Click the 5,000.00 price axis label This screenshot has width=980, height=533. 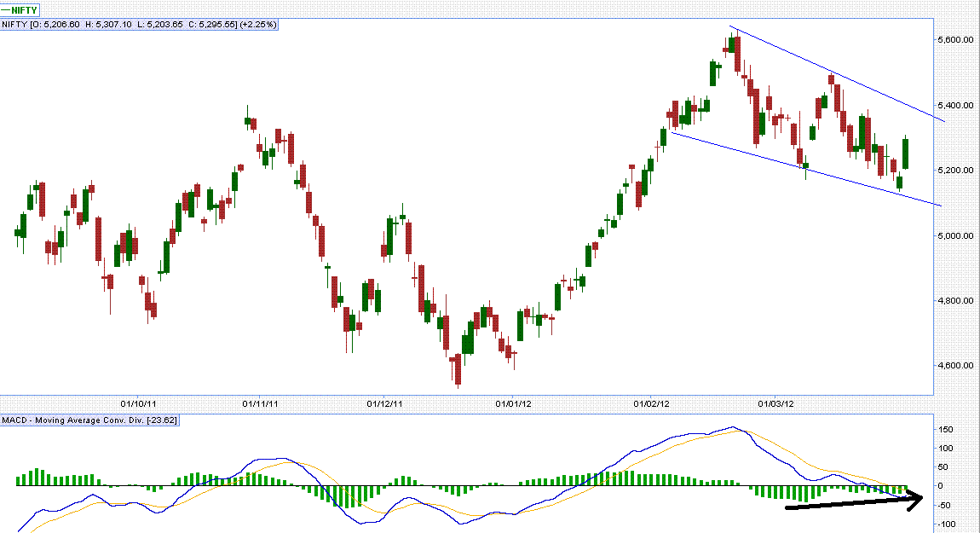click(955, 235)
